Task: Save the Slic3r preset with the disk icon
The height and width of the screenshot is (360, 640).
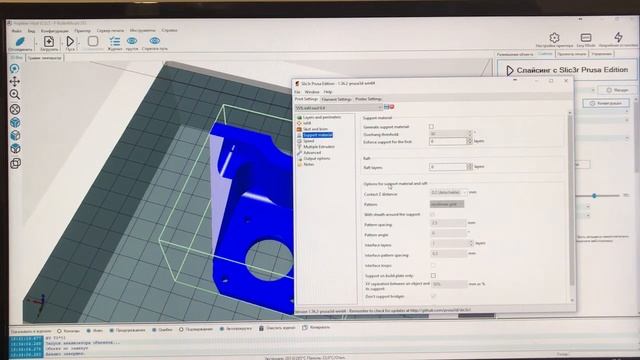Action: pyautogui.click(x=386, y=107)
